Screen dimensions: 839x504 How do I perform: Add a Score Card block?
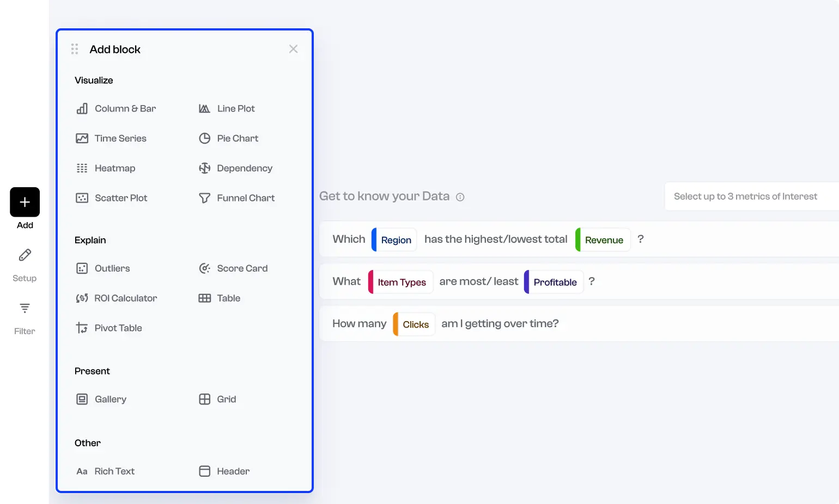(242, 268)
